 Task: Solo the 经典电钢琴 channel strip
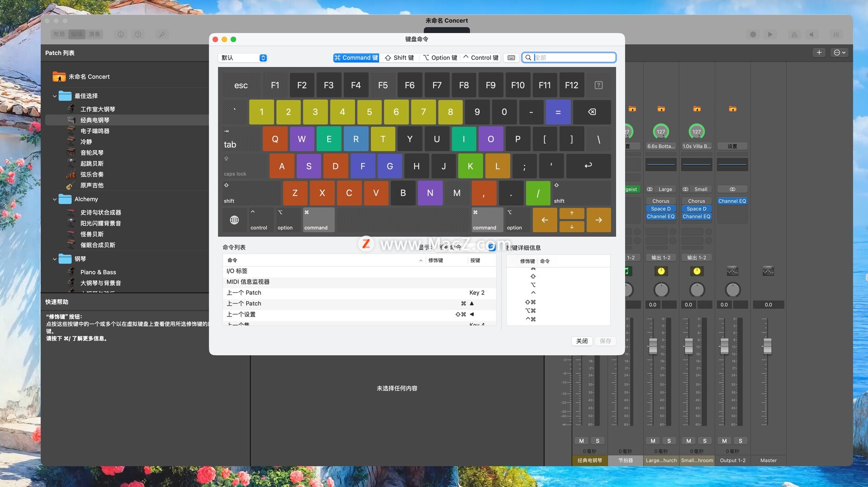(x=598, y=441)
